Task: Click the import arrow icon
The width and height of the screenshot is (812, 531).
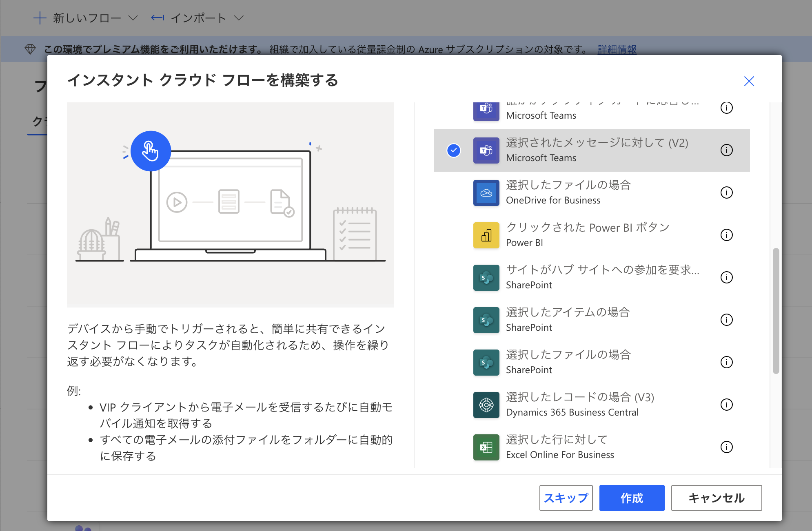Action: pos(158,18)
